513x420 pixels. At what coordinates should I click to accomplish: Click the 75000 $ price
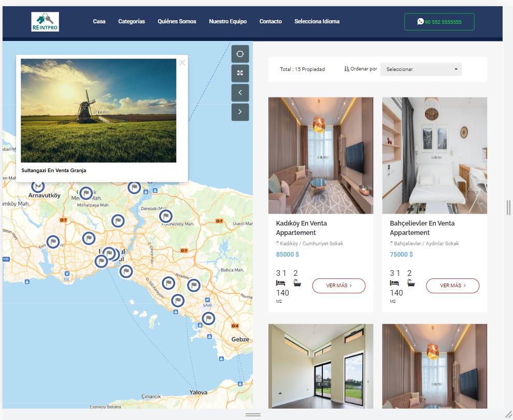point(401,255)
